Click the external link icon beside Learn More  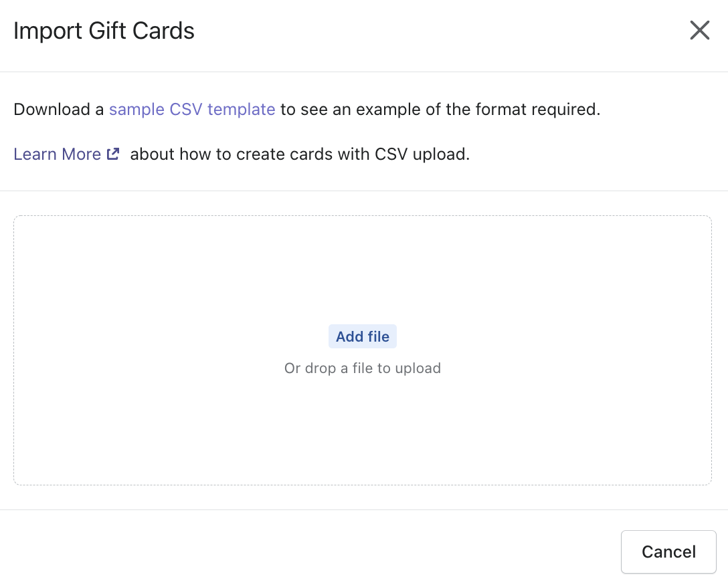coord(113,154)
